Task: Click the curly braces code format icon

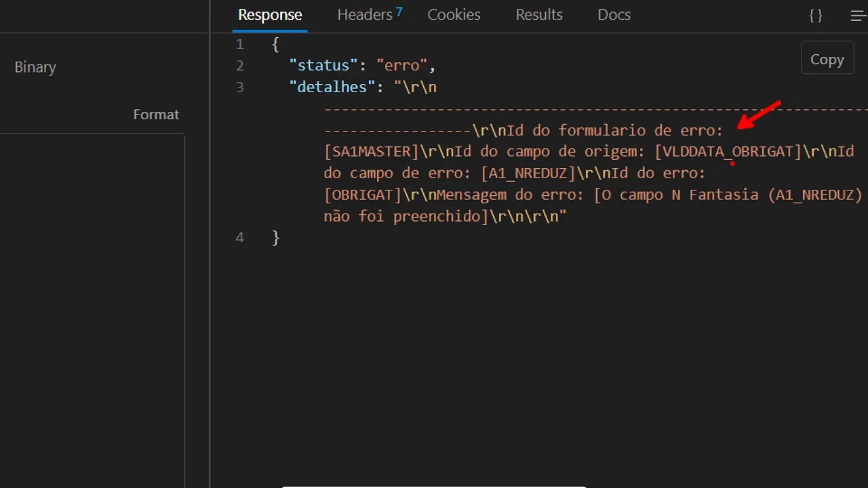Action: click(815, 15)
